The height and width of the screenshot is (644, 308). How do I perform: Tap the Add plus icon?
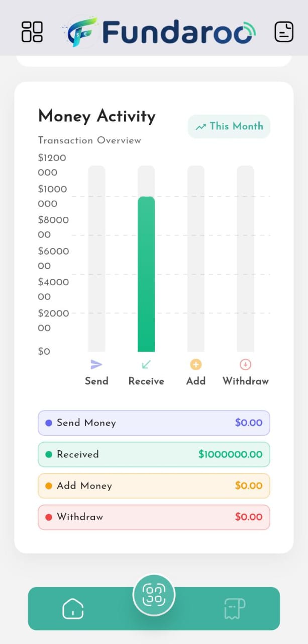point(196,365)
